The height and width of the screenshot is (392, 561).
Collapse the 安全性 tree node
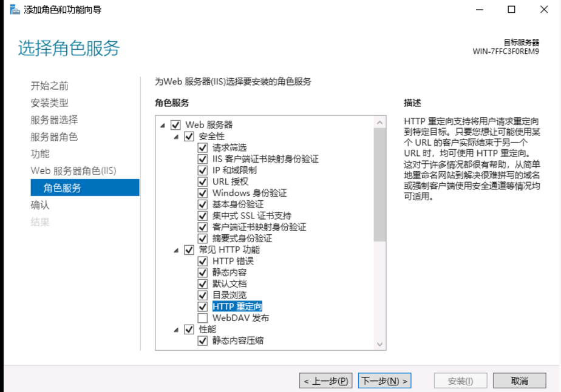tap(176, 137)
